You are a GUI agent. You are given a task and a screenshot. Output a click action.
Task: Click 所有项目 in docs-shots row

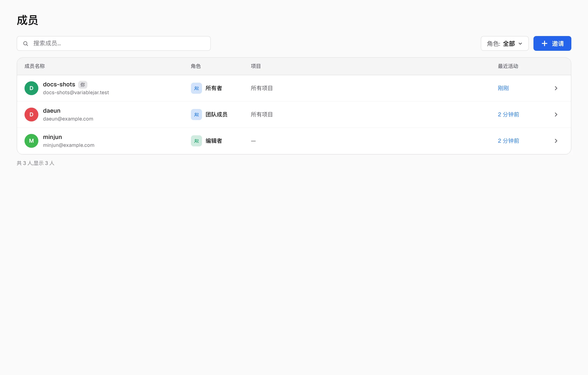[x=262, y=88]
